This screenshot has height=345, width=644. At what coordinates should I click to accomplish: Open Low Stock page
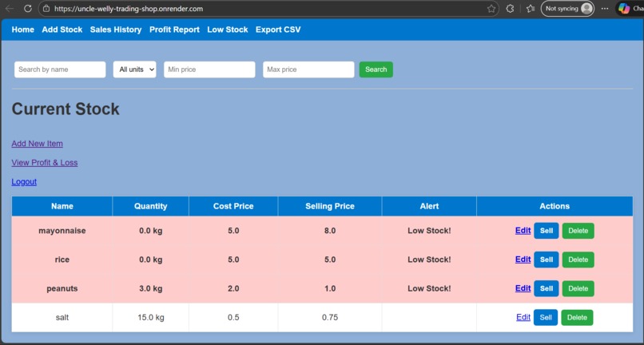[228, 30]
